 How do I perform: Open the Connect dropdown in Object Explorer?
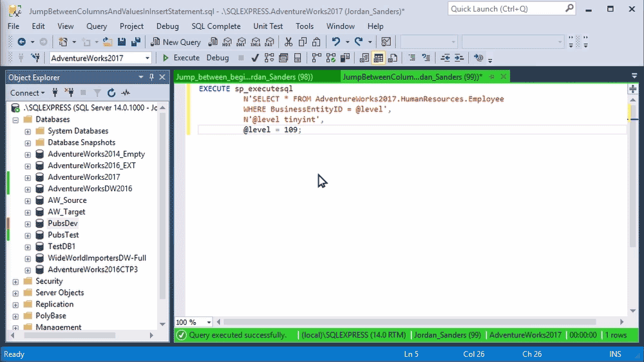pyautogui.click(x=27, y=93)
